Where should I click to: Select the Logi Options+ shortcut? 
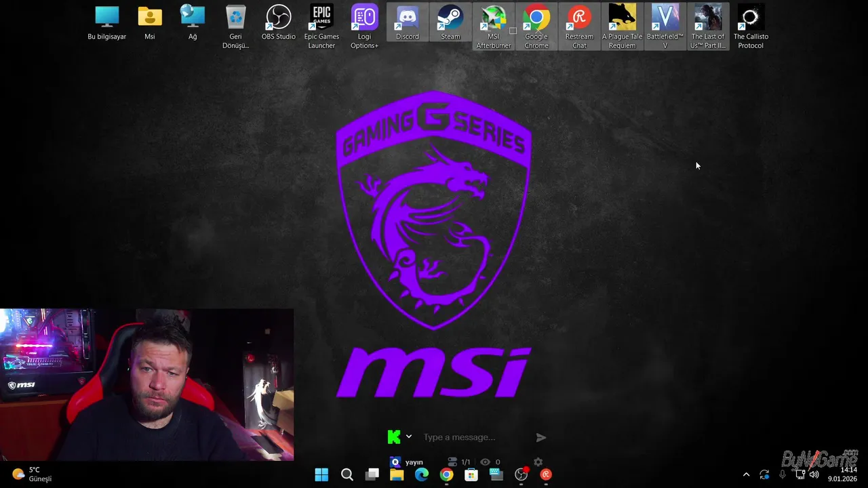point(364,27)
